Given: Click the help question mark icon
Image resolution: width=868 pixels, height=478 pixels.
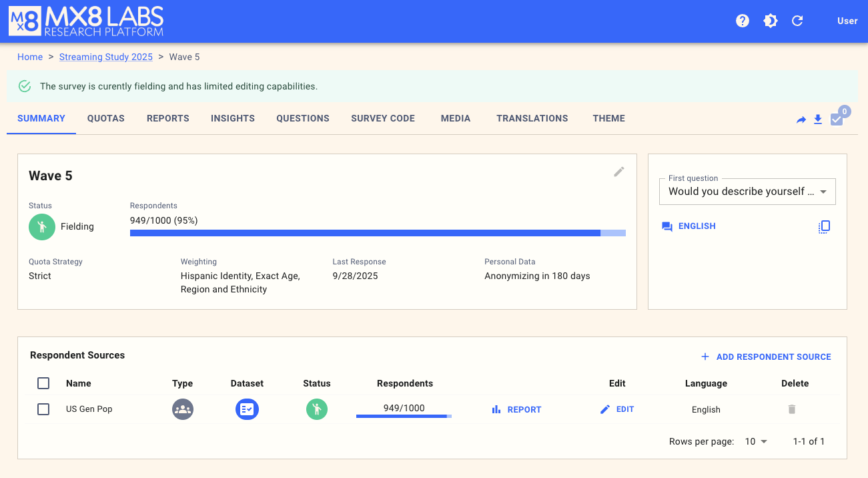Looking at the screenshot, I should coord(743,21).
